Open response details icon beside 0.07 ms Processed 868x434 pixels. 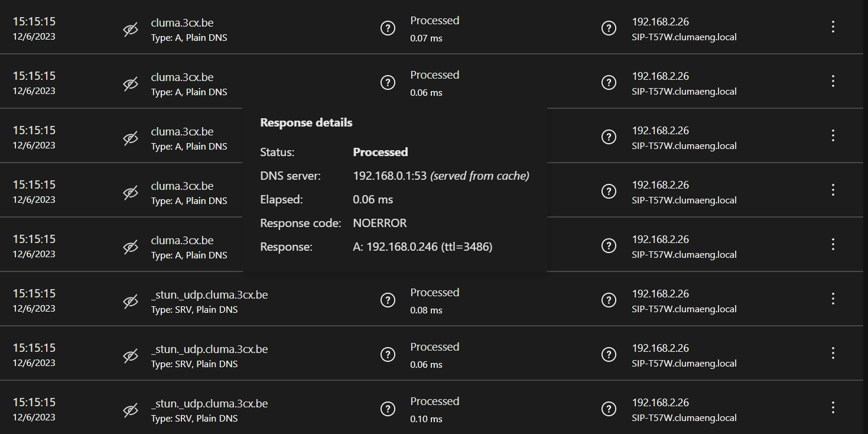(388, 28)
